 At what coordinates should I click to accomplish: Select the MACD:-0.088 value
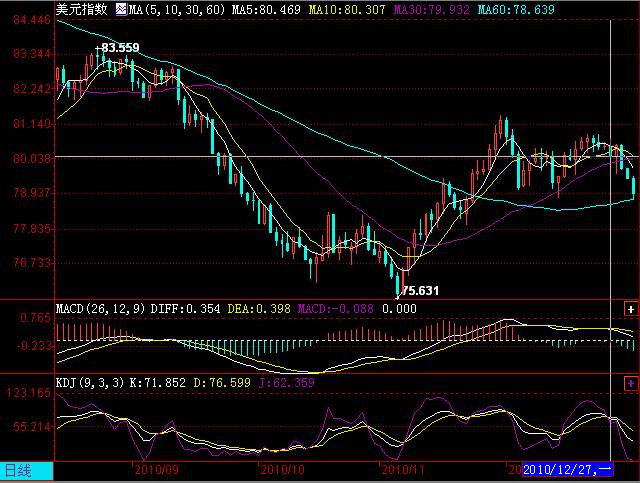tap(335, 309)
